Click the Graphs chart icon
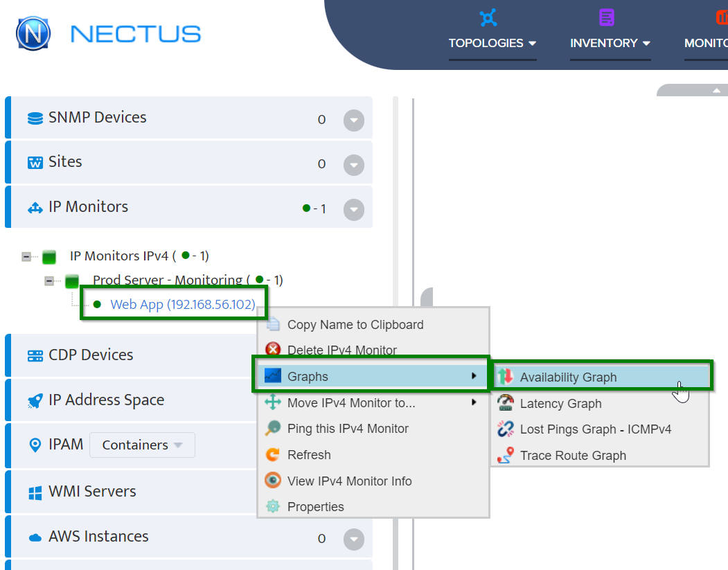This screenshot has height=570, width=728. point(272,375)
